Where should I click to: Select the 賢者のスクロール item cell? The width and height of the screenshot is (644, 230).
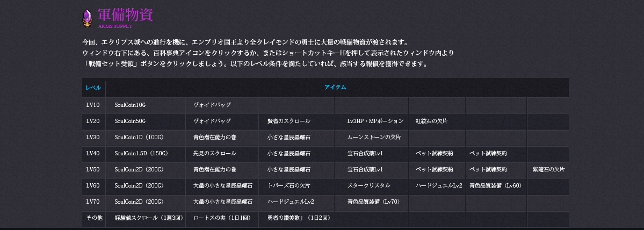click(x=288, y=121)
